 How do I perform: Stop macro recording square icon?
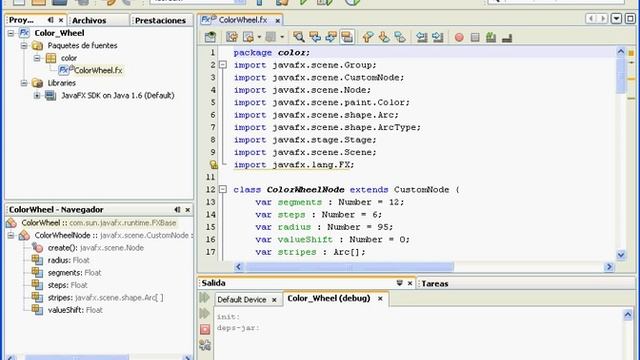(475, 38)
